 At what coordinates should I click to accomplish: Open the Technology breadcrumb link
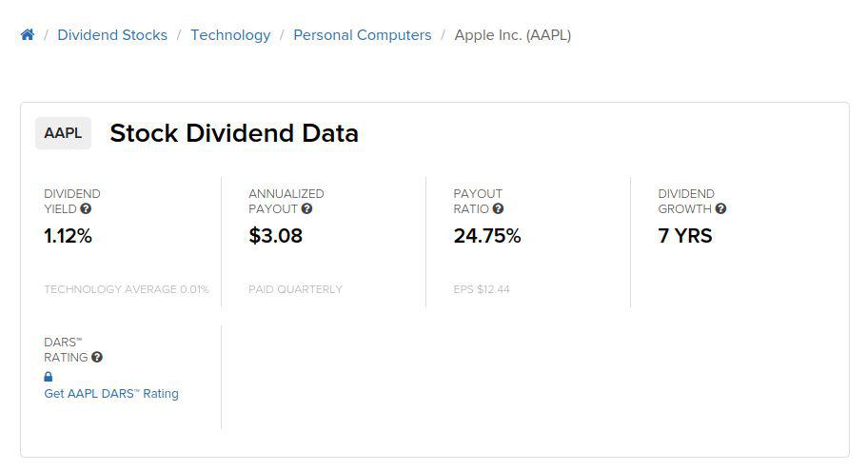230,35
